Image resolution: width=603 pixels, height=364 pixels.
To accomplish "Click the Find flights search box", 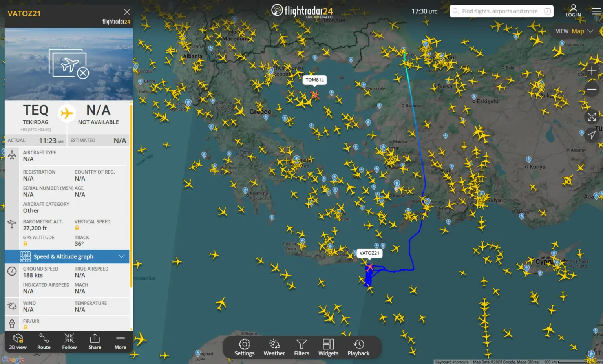I will 501,11.
